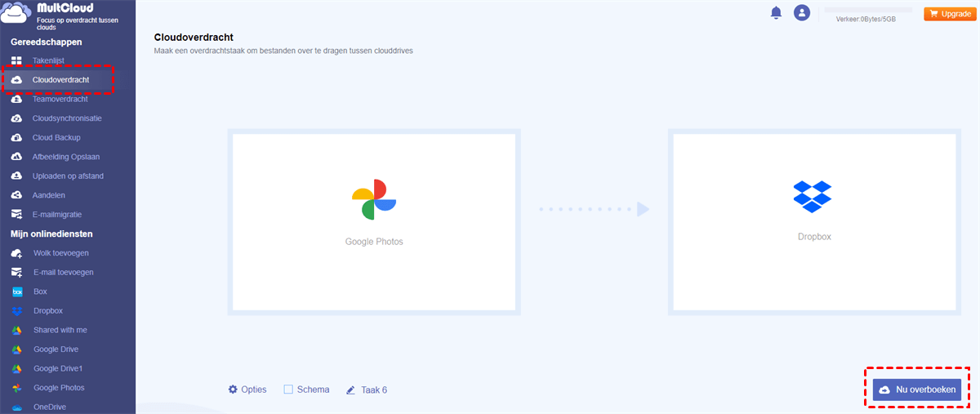
Task: Click Mijn onlinediensten section header
Action: [51, 234]
